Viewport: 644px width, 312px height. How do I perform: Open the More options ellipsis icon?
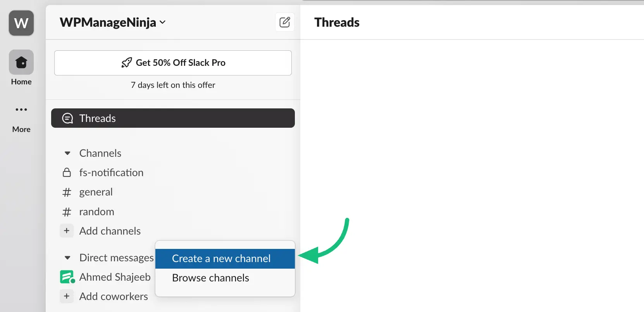pos(21,110)
